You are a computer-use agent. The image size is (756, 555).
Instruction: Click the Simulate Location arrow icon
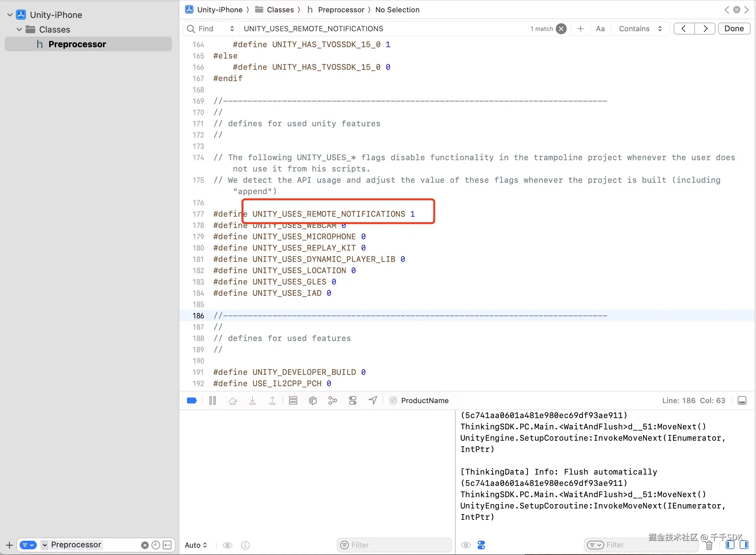(373, 400)
